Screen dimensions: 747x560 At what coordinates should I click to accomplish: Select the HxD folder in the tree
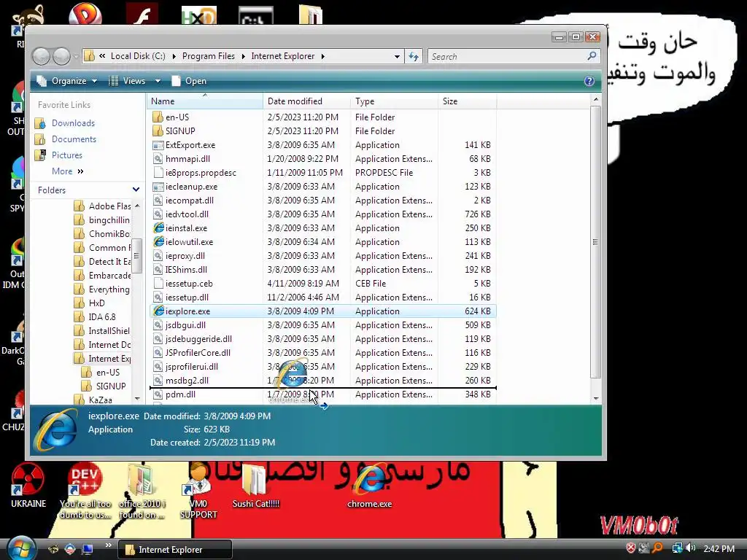point(97,303)
